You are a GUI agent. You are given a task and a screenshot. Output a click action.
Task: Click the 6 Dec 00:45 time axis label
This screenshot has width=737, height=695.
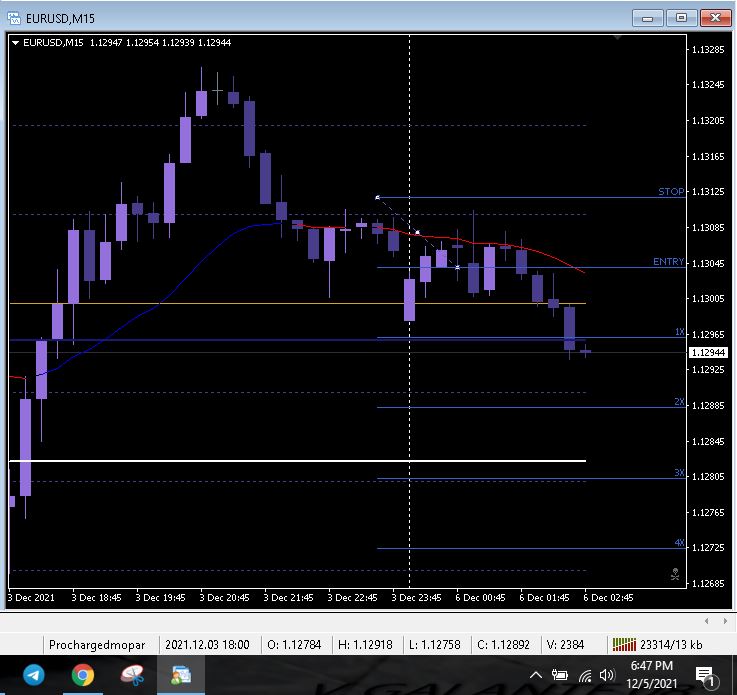coord(480,598)
